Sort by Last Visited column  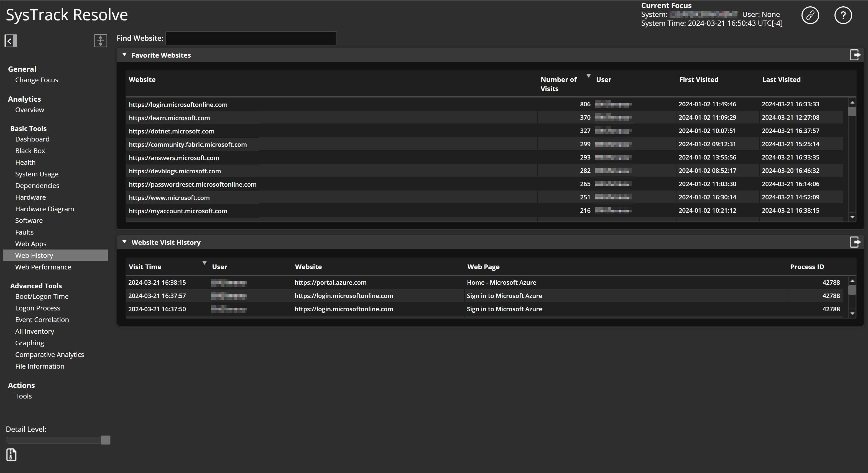coord(782,79)
